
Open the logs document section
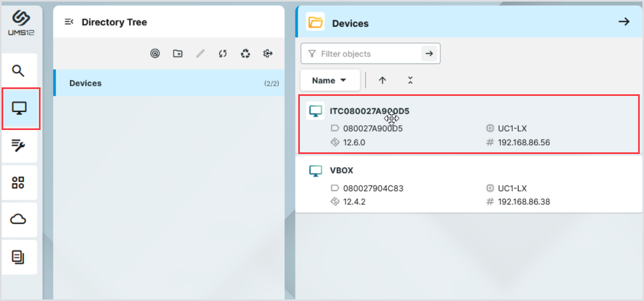(19, 257)
